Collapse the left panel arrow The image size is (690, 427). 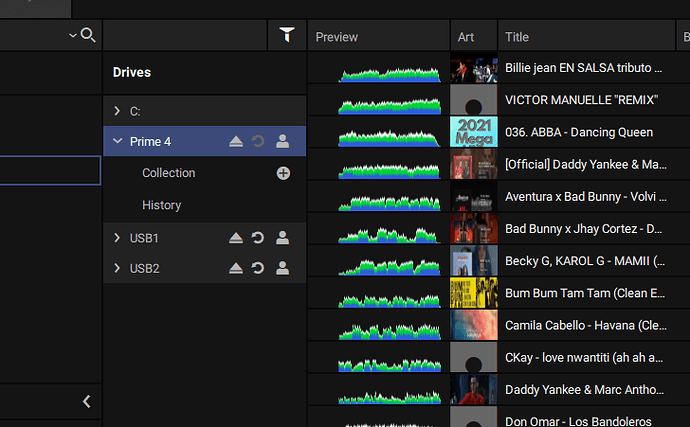(87, 401)
